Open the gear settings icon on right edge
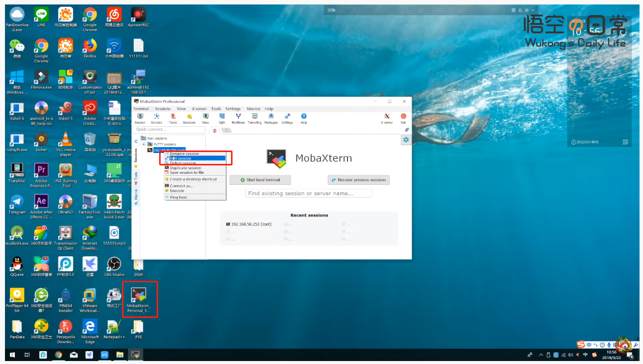Screen dimensions: 643x364 click(x=406, y=140)
